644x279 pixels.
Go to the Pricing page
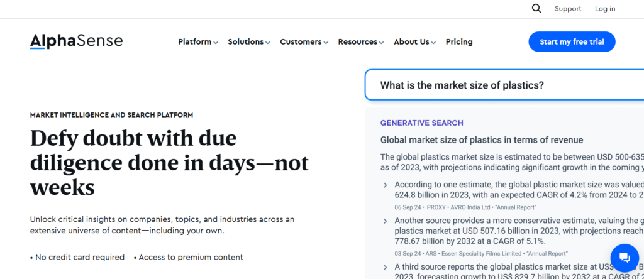(x=459, y=42)
